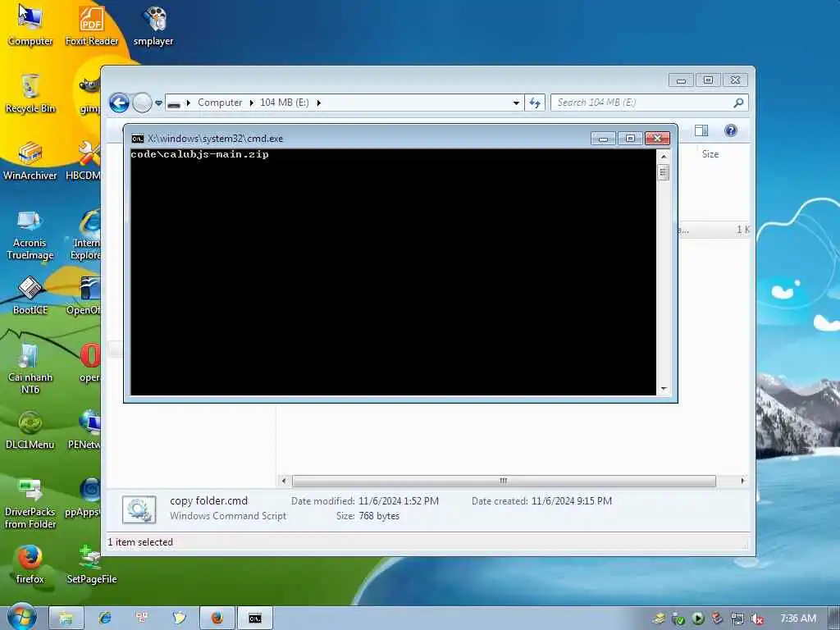Click the Size column header
This screenshot has height=630, width=840.
710,154
